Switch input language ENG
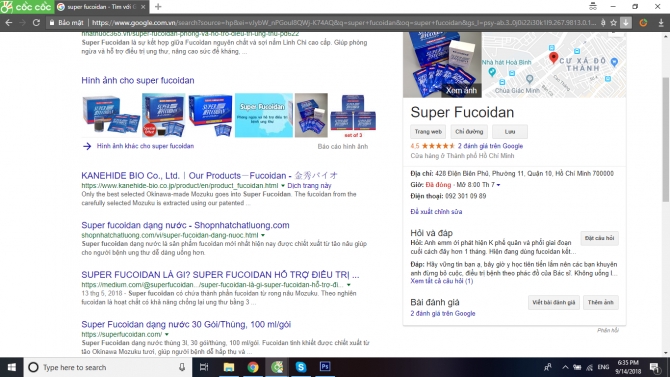The image size is (670, 377). click(603, 367)
